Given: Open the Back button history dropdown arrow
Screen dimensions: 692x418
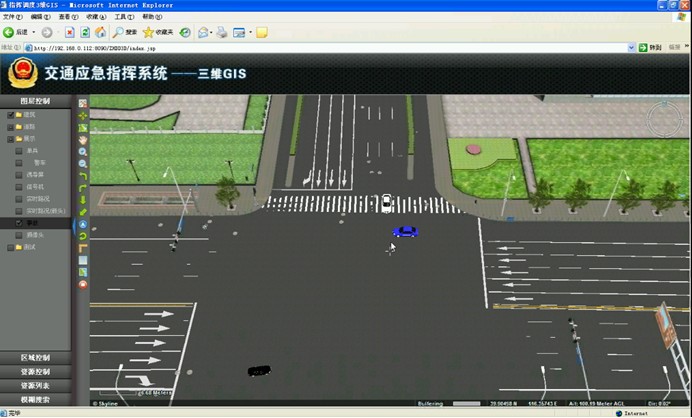Looking at the screenshot, I should click(x=34, y=32).
